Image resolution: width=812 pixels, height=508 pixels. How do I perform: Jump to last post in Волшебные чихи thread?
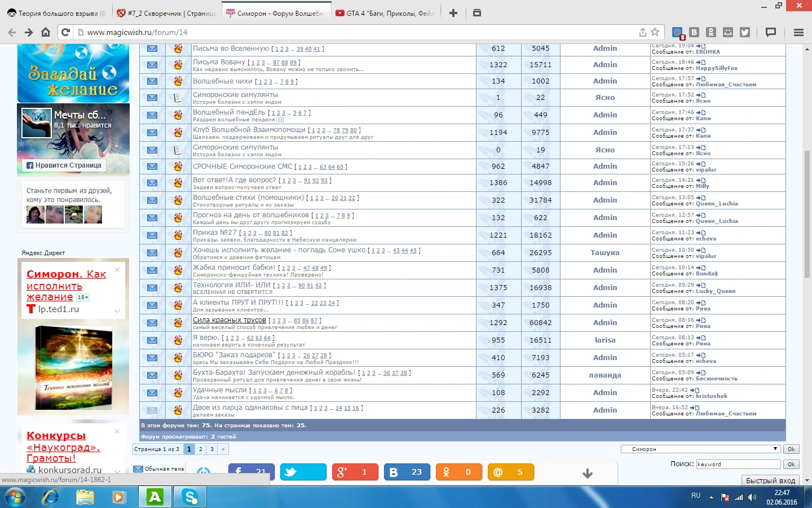pyautogui.click(x=701, y=78)
